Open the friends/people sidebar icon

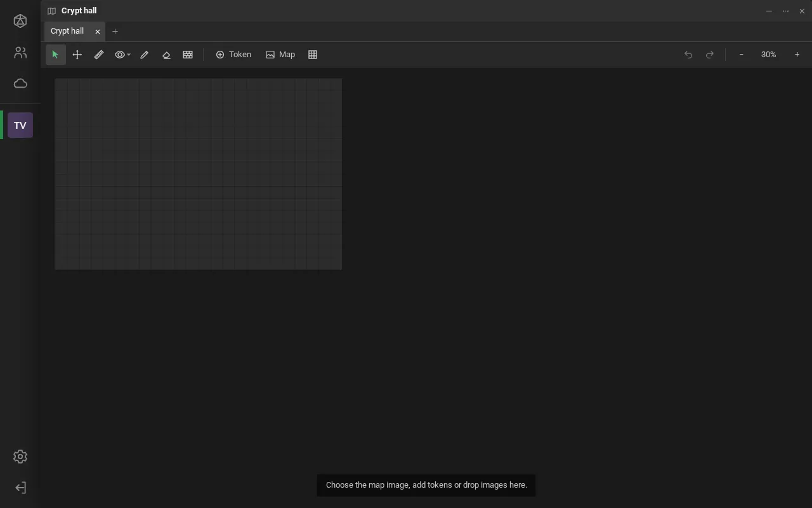click(x=20, y=53)
